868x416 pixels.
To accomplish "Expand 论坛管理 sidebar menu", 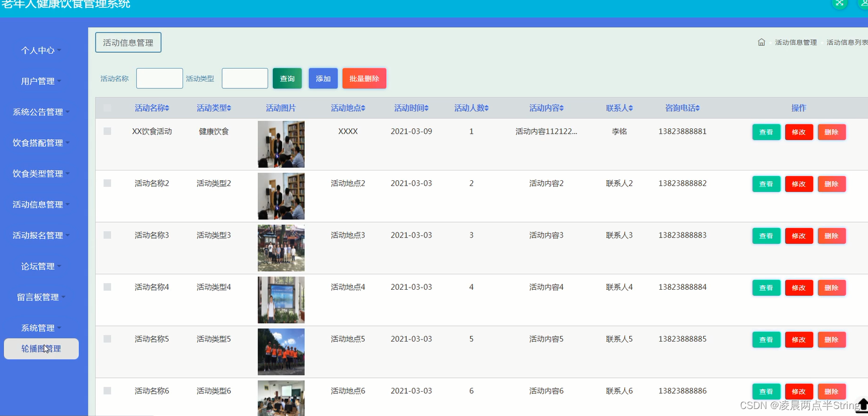I will 41,266.
